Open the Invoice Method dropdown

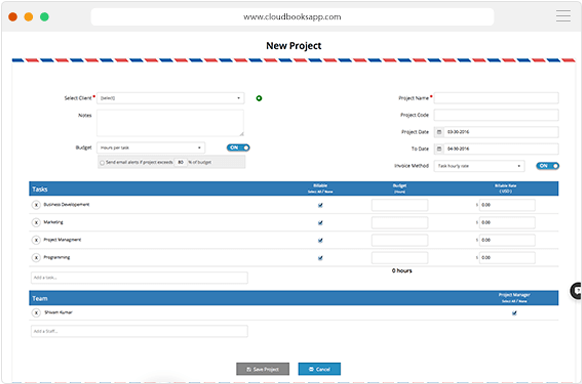tap(479, 166)
